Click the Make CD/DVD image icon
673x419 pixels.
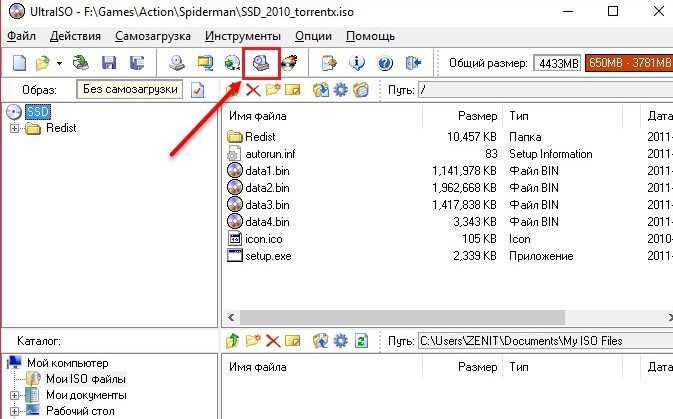click(176, 63)
